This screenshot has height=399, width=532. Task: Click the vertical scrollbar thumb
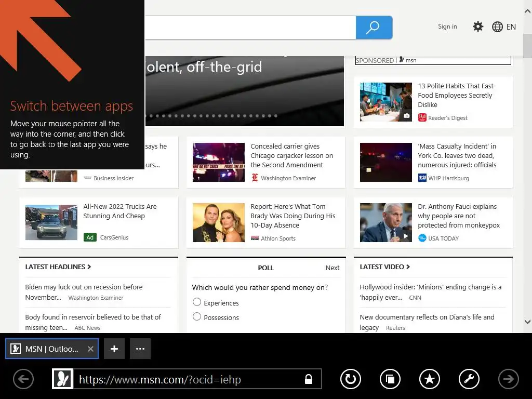[527, 46]
